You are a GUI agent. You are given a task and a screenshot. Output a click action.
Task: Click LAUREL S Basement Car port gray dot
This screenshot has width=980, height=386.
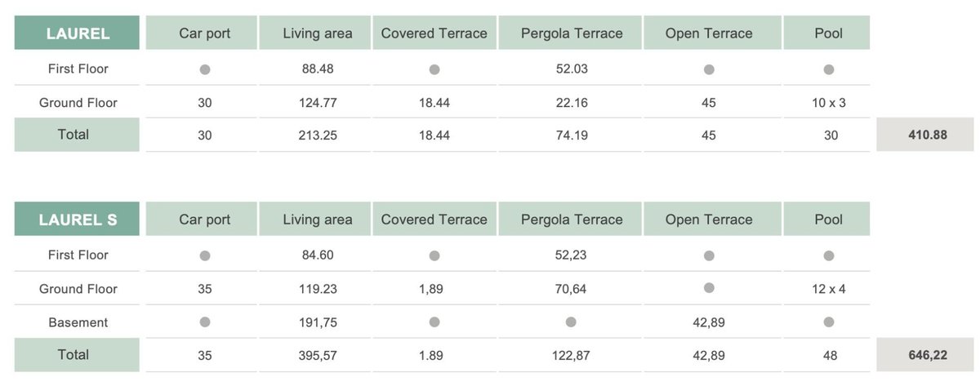coord(205,322)
